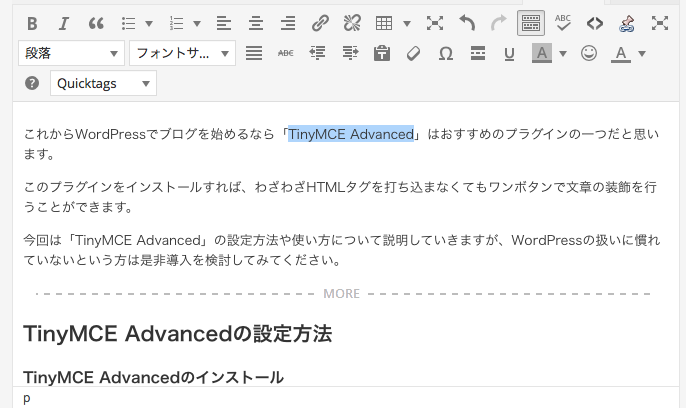This screenshot has width=686, height=408.
Task: Toggle bold formatting
Action: 32,23
